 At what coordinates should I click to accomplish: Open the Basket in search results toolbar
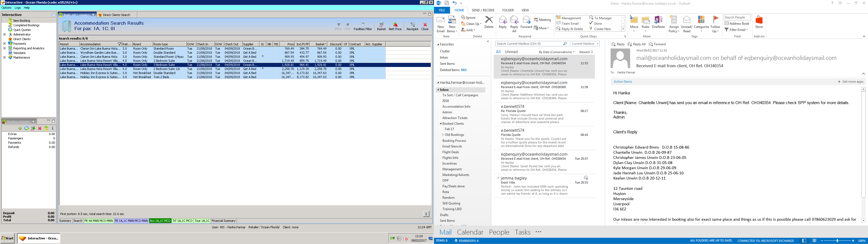tap(381, 26)
